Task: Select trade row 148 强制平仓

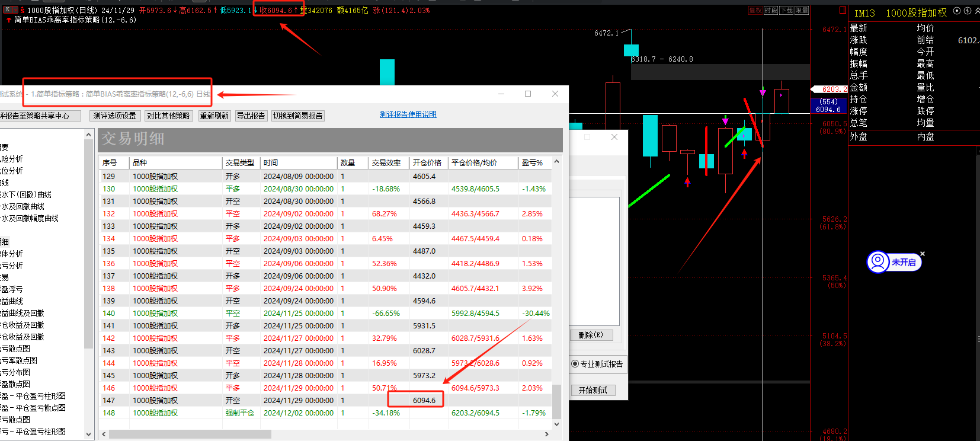Action: point(326,413)
